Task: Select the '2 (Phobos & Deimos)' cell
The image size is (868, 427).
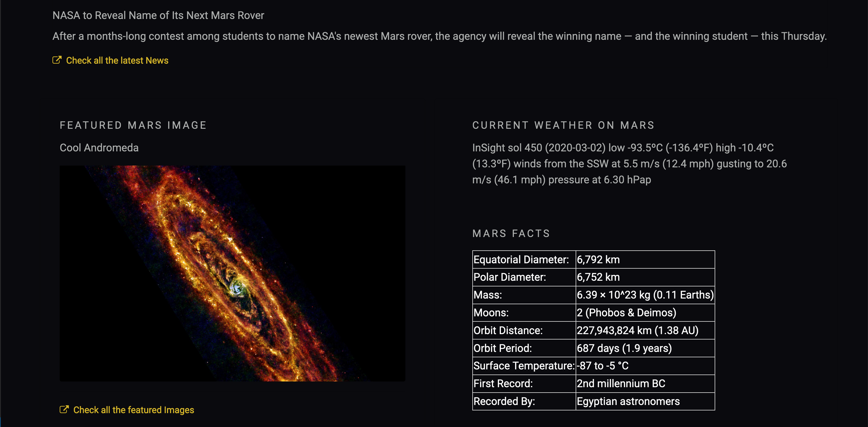Action: tap(645, 312)
